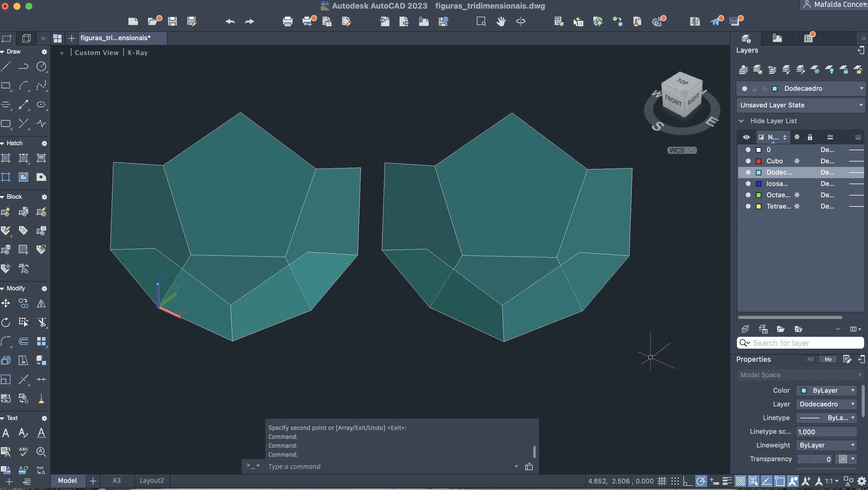The width and height of the screenshot is (868, 490).
Task: Click the Circle draw tool
Action: (41, 66)
